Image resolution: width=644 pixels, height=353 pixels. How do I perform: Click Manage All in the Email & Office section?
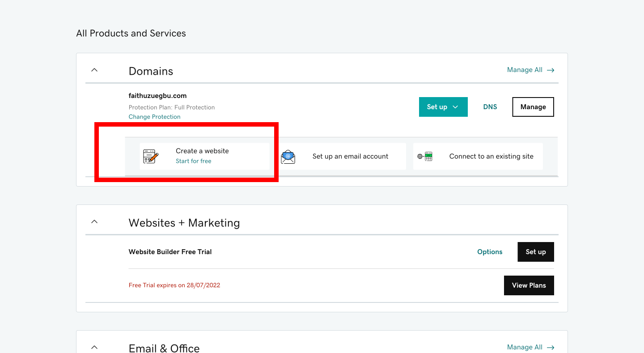(x=524, y=347)
